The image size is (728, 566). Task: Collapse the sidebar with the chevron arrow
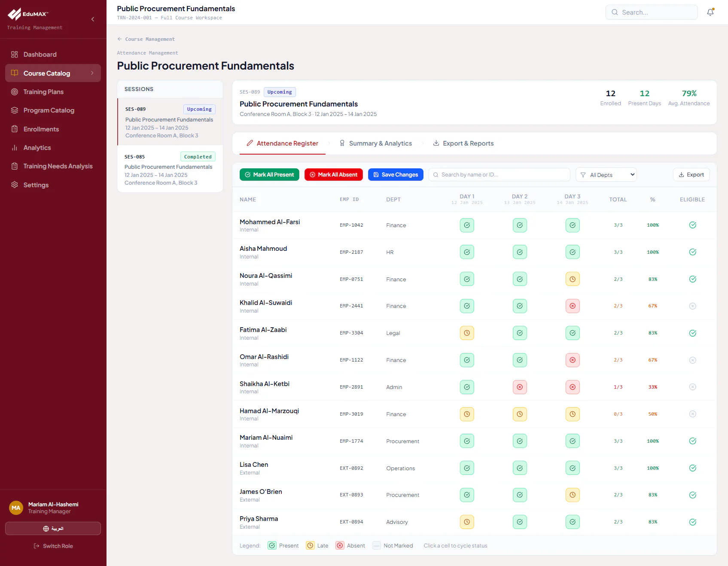tap(93, 19)
